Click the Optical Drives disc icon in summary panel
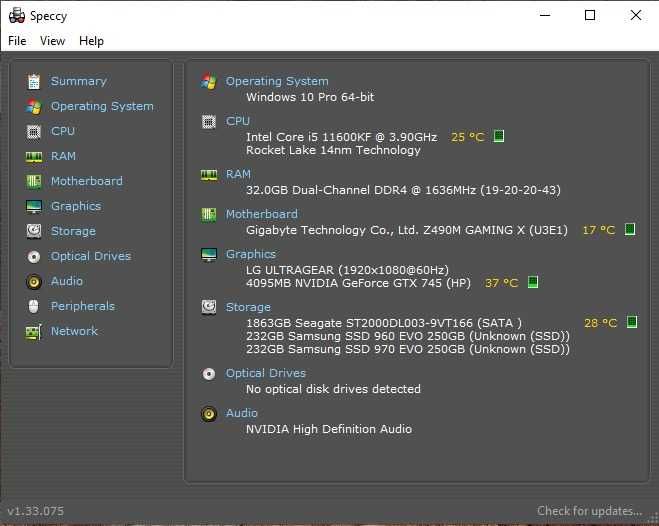This screenshot has width=659, height=526. (x=209, y=374)
